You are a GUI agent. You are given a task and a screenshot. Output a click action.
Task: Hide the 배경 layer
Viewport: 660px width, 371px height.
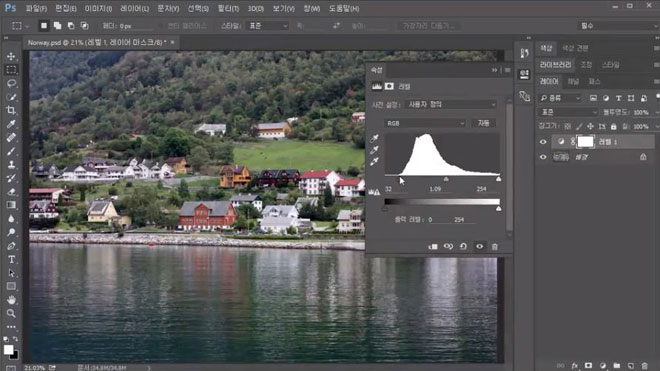[x=543, y=157]
